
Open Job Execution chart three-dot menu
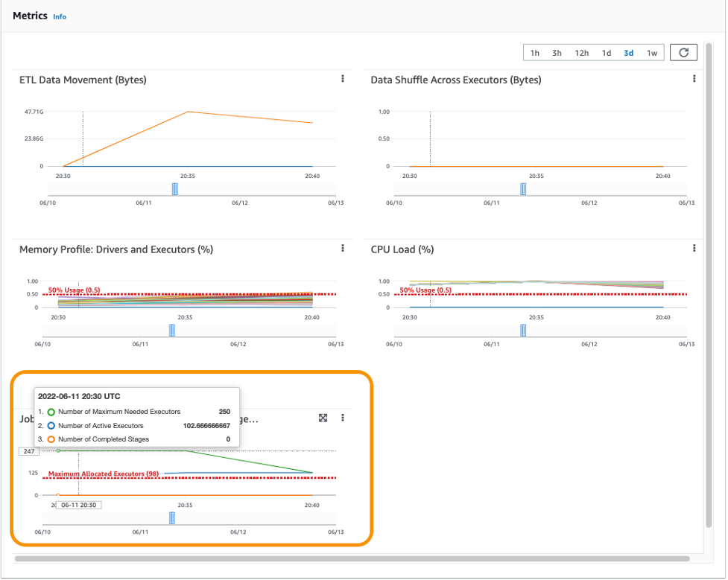pyautogui.click(x=343, y=418)
